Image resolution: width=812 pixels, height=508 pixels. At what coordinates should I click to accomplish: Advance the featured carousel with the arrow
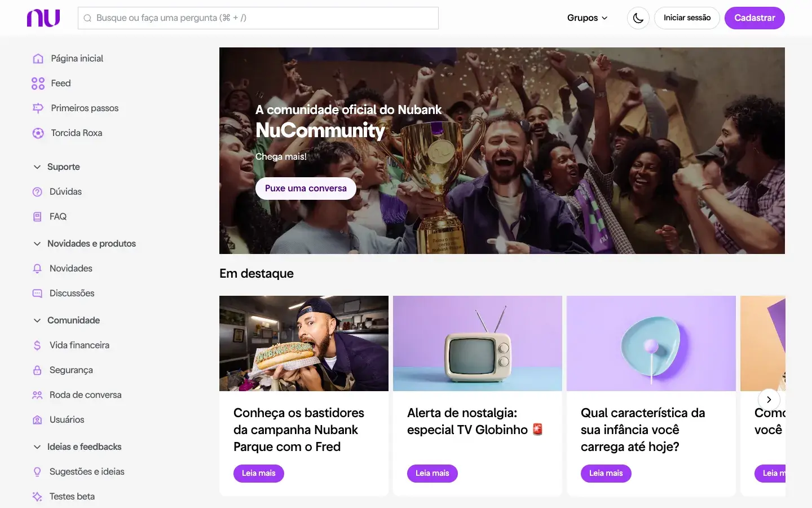(x=769, y=400)
